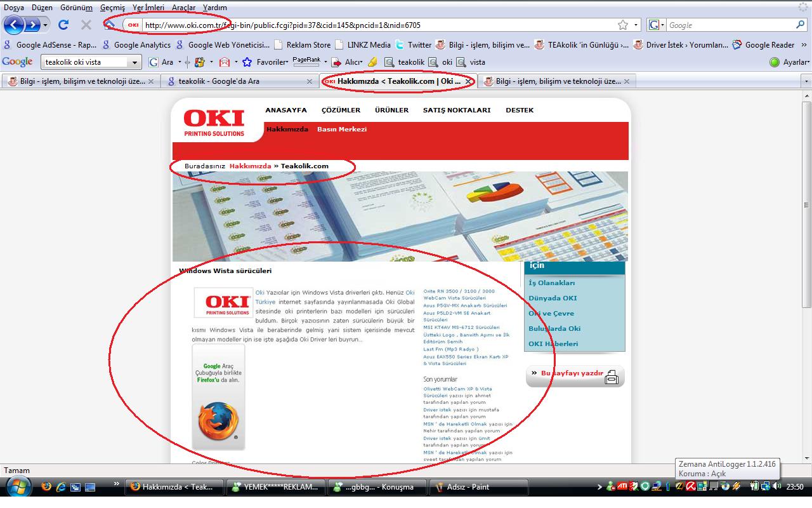The height and width of the screenshot is (508, 812).
Task: Click the OKI Haberleri sidebar link
Action: (553, 344)
